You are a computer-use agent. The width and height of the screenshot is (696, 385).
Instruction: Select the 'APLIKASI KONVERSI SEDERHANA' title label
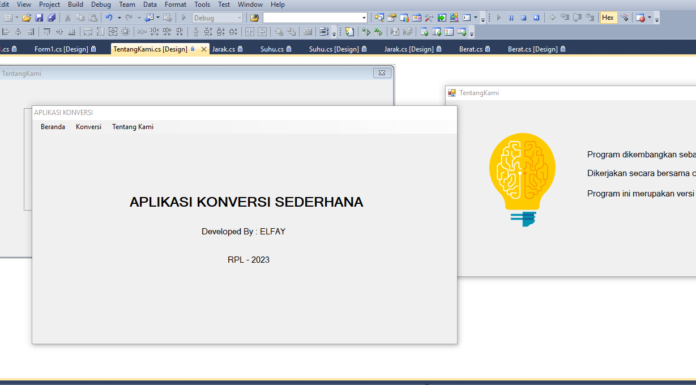[246, 202]
